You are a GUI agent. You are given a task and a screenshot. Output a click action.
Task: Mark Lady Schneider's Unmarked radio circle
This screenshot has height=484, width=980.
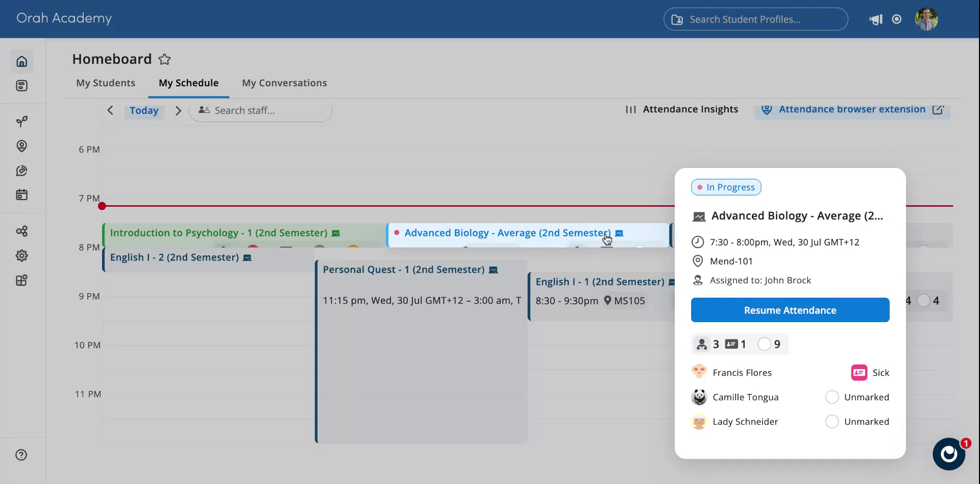[832, 422]
